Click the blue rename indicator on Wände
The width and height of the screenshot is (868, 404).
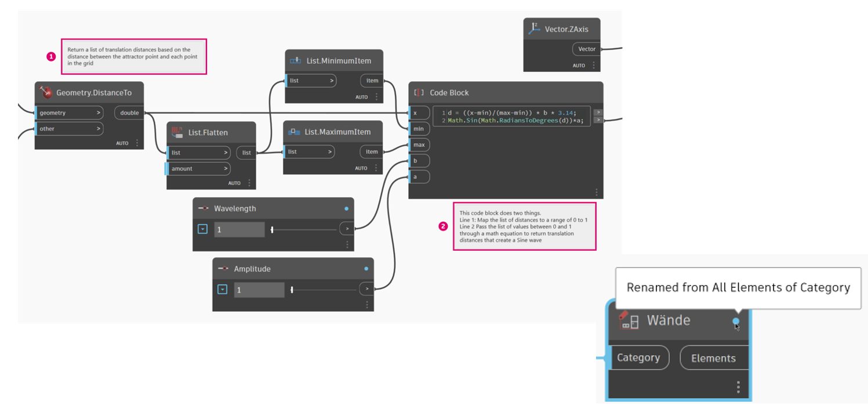coord(736,321)
